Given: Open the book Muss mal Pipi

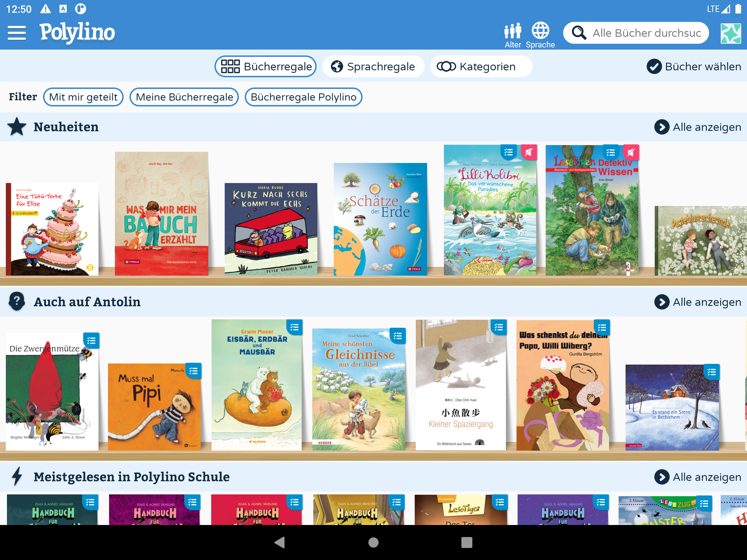Looking at the screenshot, I should pyautogui.click(x=154, y=407).
